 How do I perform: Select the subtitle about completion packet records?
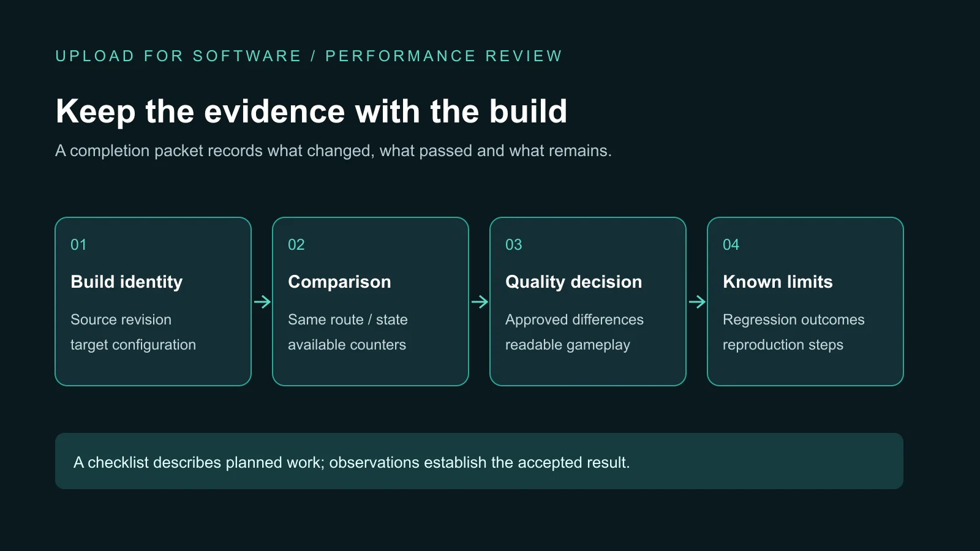pyautogui.click(x=333, y=151)
